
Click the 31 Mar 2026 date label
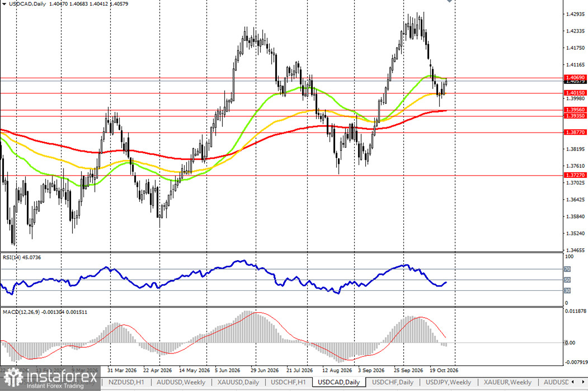(122, 370)
